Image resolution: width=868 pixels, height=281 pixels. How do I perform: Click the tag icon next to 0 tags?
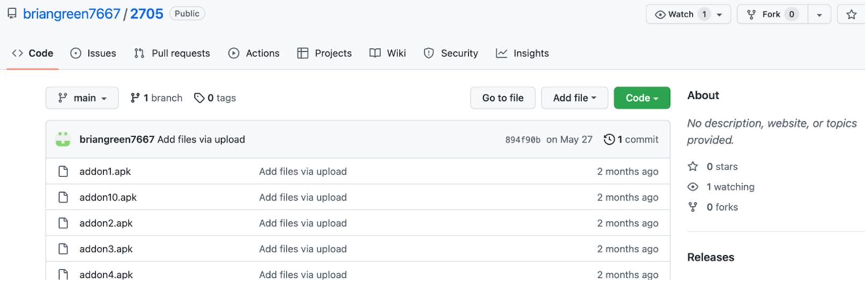pyautogui.click(x=199, y=98)
